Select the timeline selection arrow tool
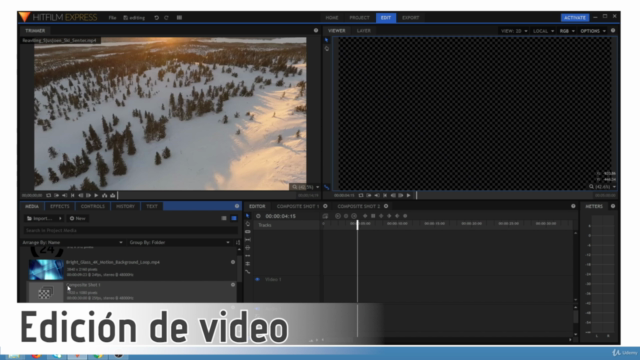The width and height of the screenshot is (640, 360). [x=248, y=216]
